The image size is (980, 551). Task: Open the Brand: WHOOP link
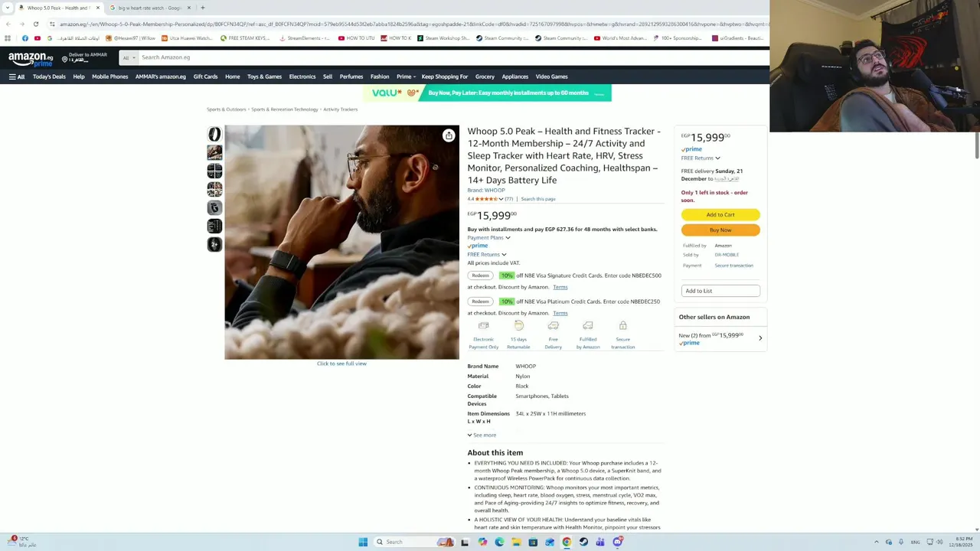pos(486,190)
